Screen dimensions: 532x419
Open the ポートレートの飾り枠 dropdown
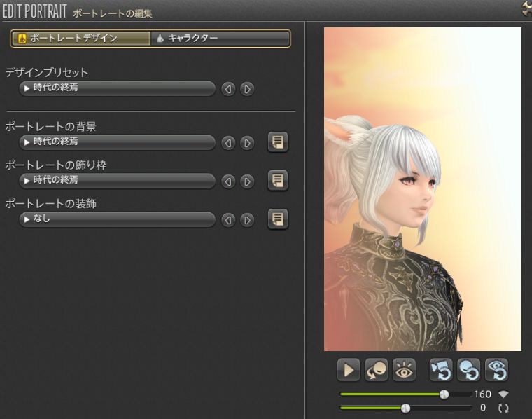118,180
